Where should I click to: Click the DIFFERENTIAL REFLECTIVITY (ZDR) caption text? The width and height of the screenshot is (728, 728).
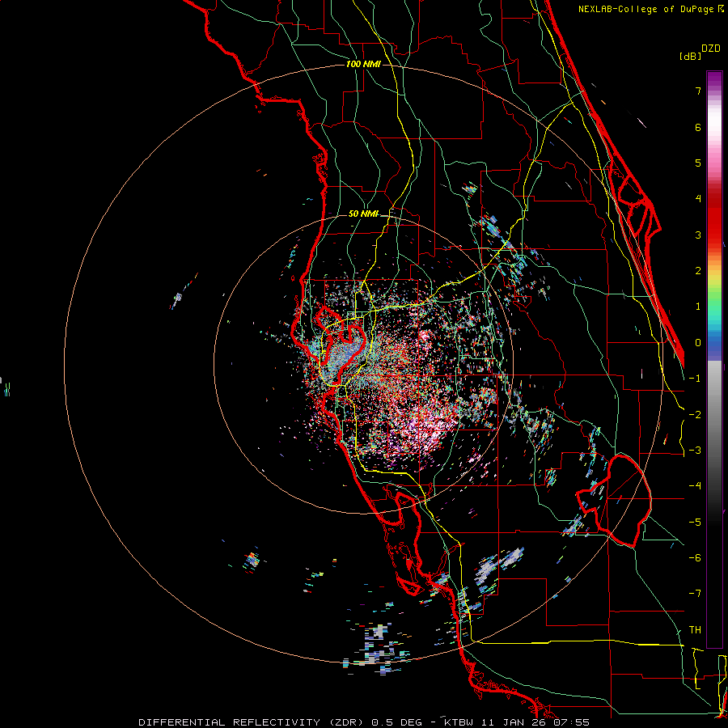tap(253, 722)
